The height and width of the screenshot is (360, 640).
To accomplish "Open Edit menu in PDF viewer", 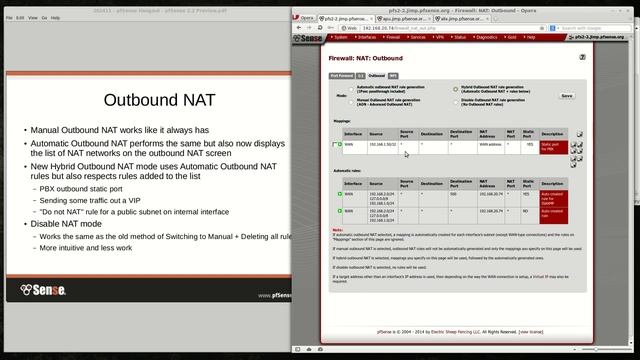I will (20, 18).
